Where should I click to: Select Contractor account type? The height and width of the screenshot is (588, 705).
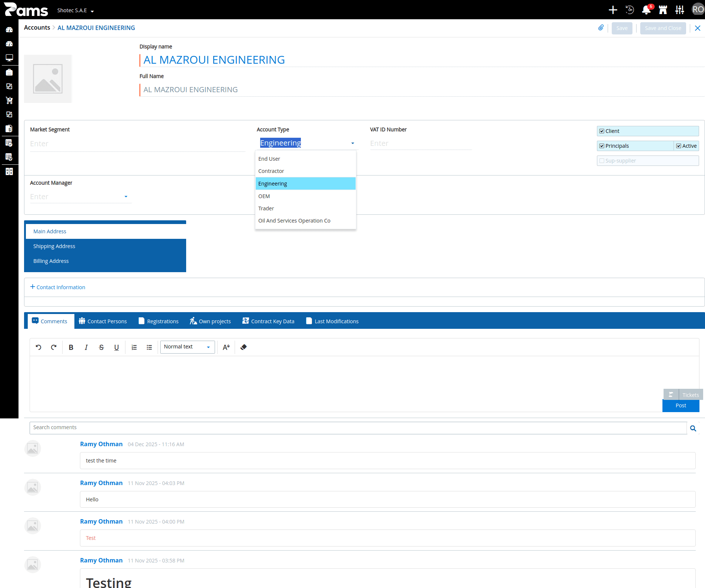(306, 171)
